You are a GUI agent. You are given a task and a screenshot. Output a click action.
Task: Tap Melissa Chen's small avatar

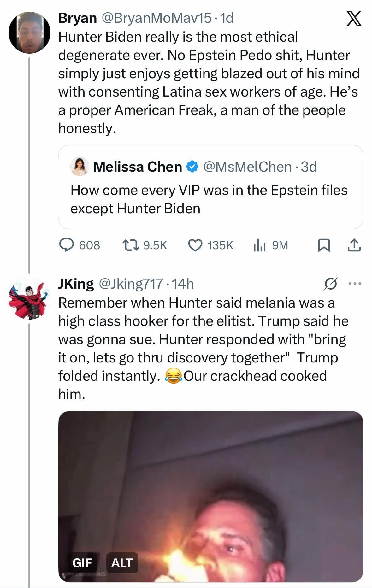(80, 167)
